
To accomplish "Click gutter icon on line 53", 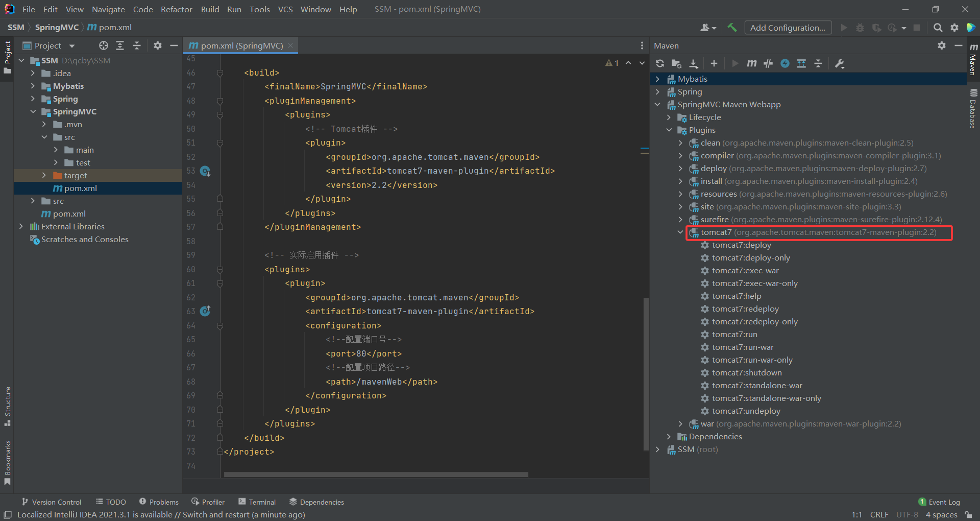I will 205,171.
